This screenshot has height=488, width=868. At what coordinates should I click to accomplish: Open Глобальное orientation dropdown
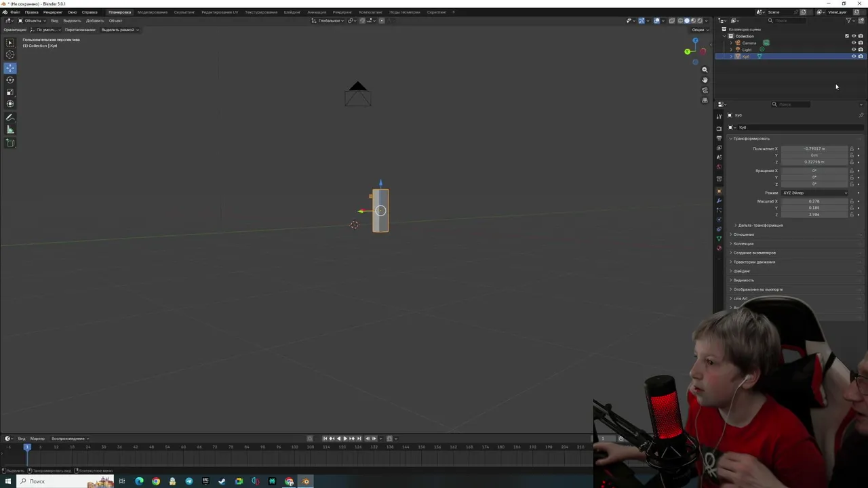point(329,20)
